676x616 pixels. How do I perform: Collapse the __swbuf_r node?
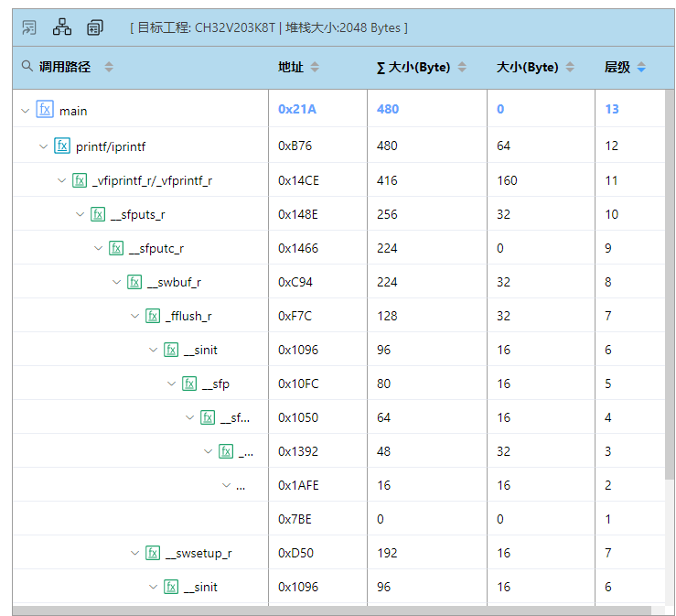(116, 282)
